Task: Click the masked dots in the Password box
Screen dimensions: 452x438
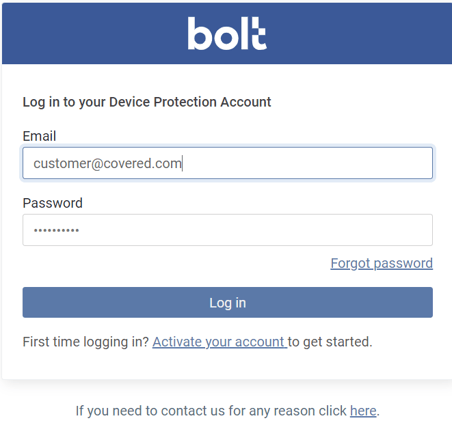Action: (x=56, y=230)
